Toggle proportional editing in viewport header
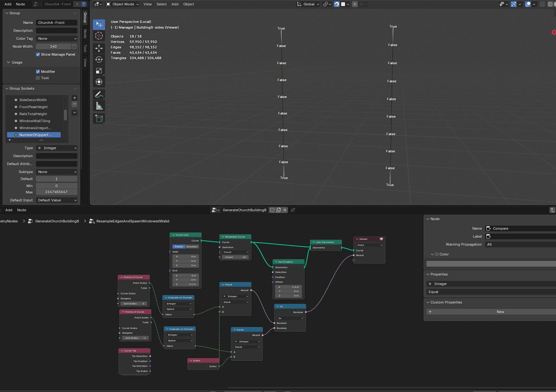The image size is (556, 392). (355, 4)
